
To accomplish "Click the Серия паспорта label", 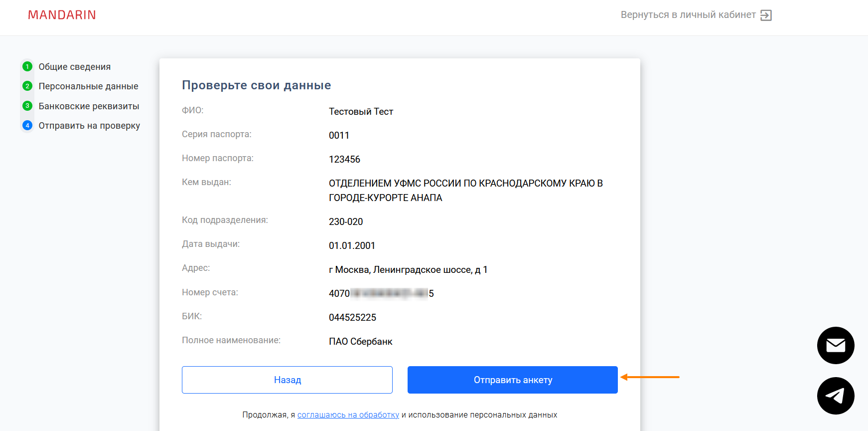I will pyautogui.click(x=217, y=134).
